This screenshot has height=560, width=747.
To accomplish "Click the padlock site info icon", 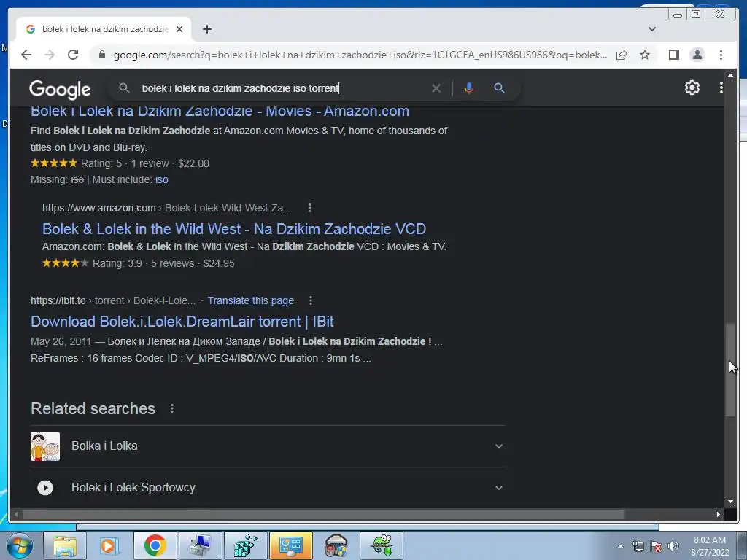I will coord(101,55).
